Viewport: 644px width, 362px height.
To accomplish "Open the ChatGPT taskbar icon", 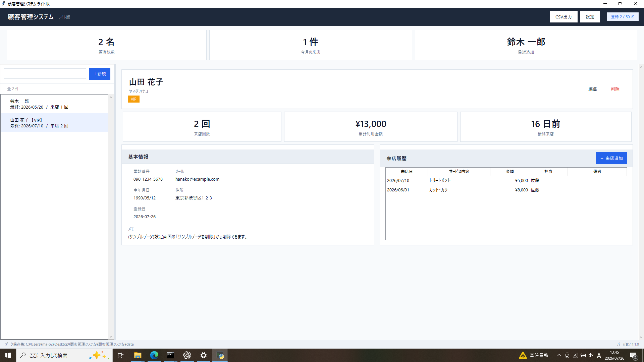I will click(x=187, y=355).
